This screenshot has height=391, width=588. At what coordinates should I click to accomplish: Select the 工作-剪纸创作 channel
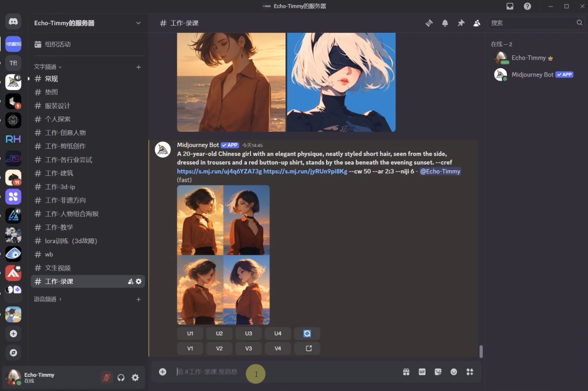point(88,146)
